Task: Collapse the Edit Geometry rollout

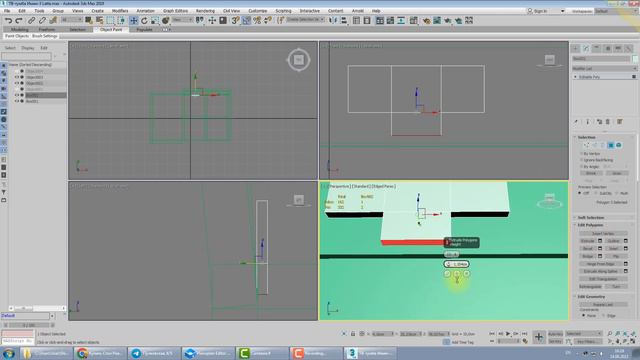Action: 591,297
